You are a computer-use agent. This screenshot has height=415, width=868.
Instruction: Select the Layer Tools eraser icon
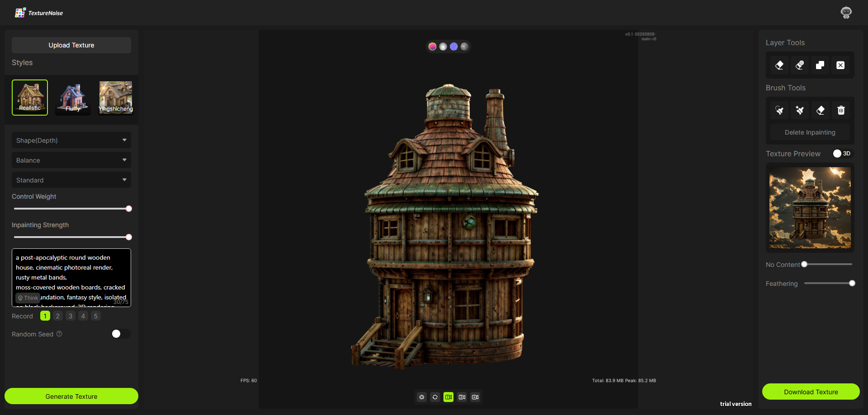(x=779, y=65)
